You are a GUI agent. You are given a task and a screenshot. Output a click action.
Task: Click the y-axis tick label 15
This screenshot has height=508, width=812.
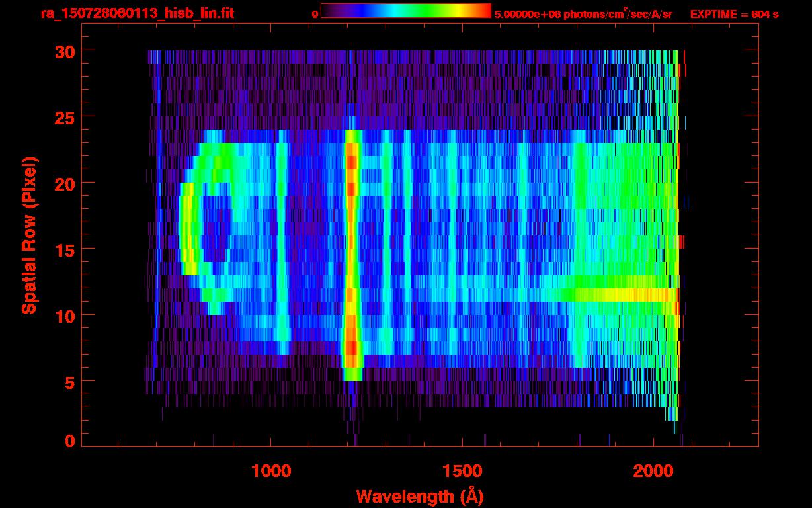point(64,249)
